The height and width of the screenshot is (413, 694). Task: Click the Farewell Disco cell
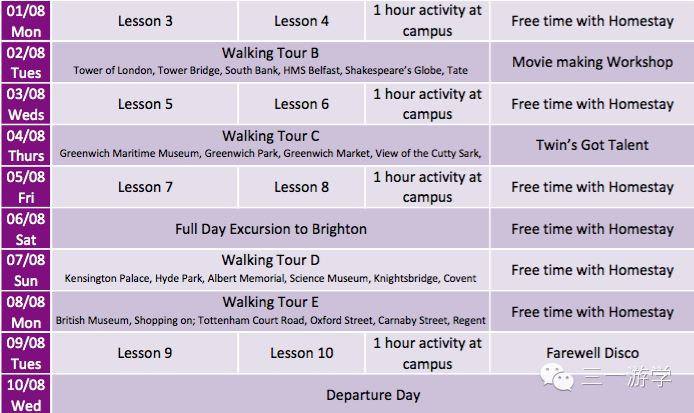(592, 353)
